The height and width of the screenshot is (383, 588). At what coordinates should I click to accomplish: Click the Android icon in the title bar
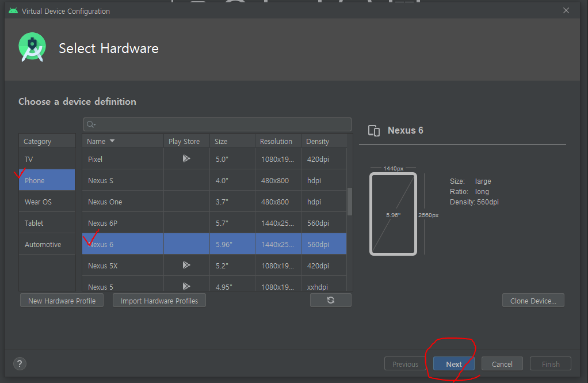[13, 11]
